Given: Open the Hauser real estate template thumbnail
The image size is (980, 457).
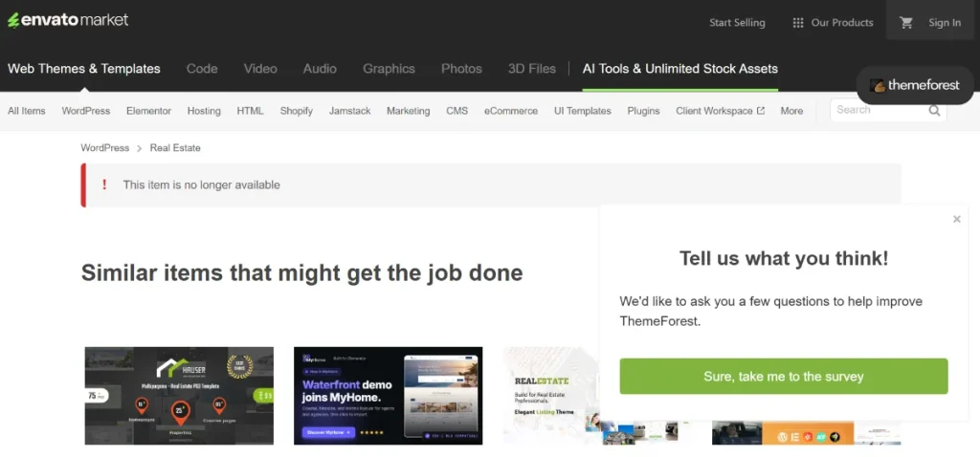Looking at the screenshot, I should (179, 396).
